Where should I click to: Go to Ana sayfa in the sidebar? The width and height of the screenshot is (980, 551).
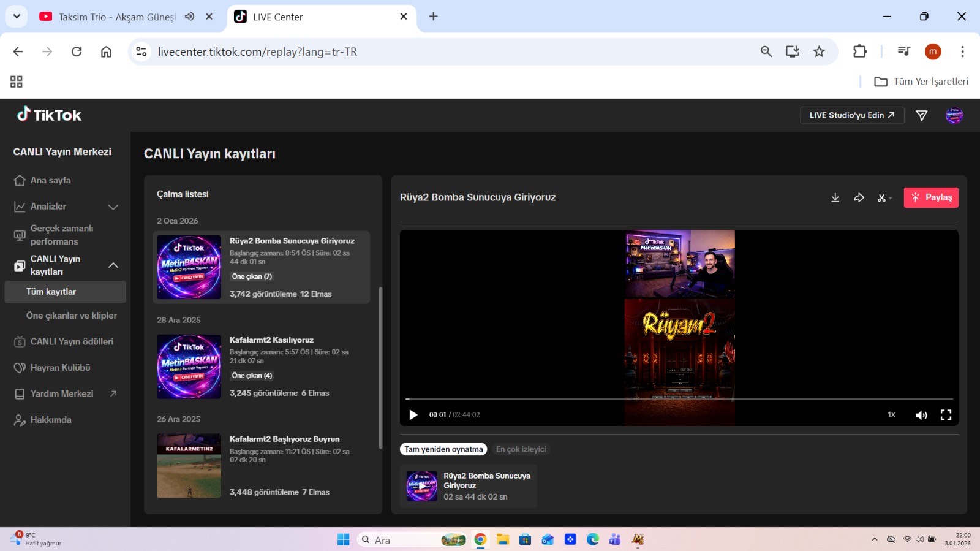51,180
